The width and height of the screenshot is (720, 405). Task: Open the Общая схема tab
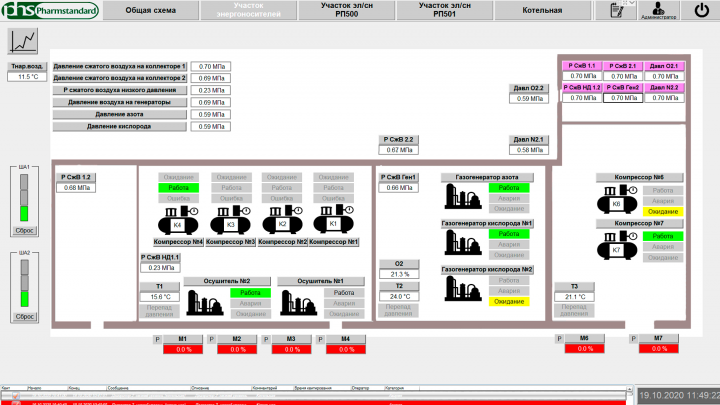click(x=151, y=10)
